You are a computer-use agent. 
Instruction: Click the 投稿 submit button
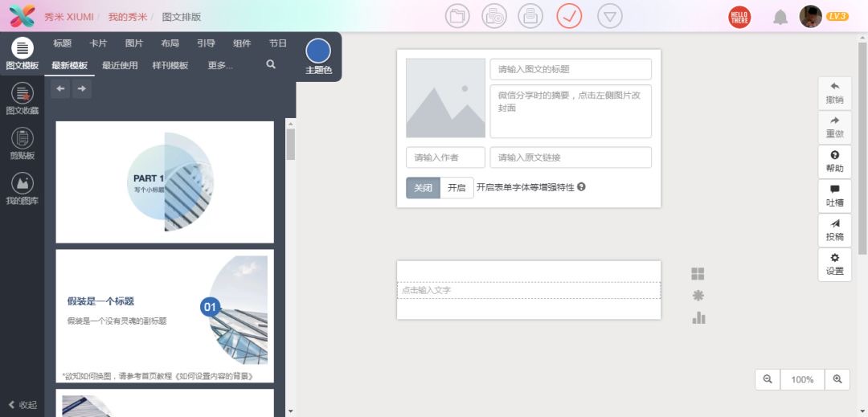coord(835,230)
